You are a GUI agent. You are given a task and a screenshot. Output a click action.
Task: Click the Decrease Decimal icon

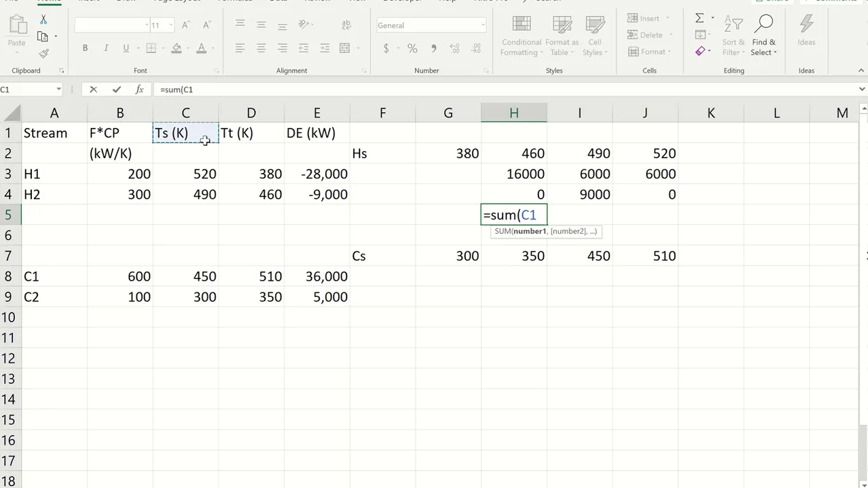[x=476, y=48]
